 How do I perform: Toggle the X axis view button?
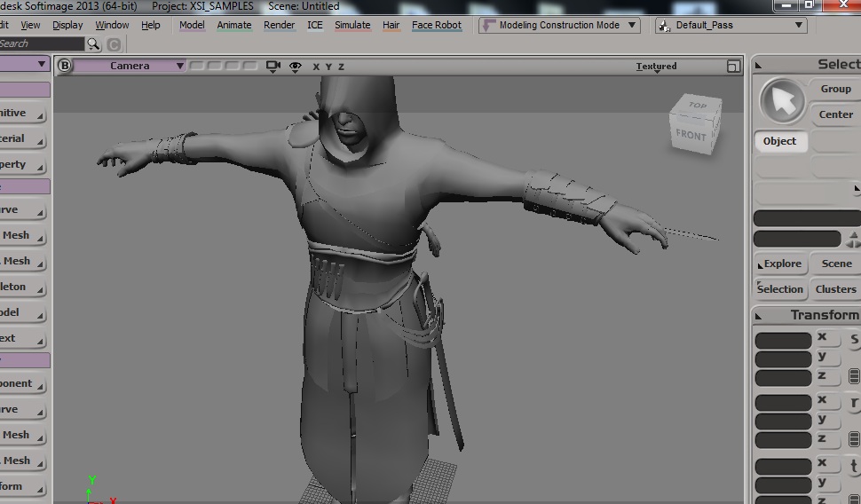(x=316, y=67)
